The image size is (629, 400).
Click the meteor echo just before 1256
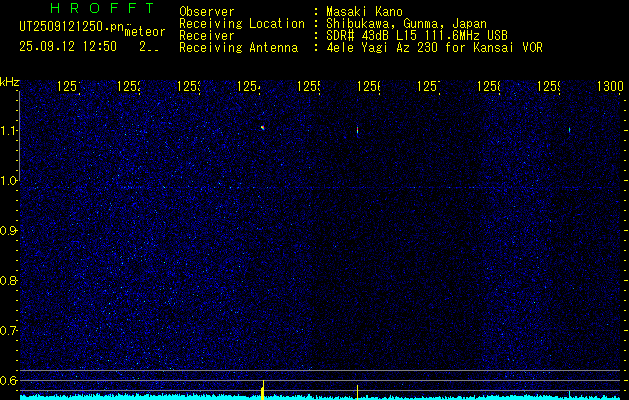tap(357, 130)
